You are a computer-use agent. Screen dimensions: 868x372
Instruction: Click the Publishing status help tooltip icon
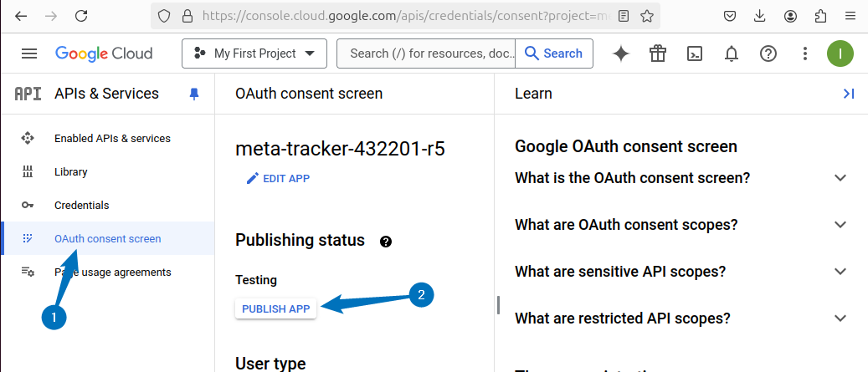click(x=386, y=242)
